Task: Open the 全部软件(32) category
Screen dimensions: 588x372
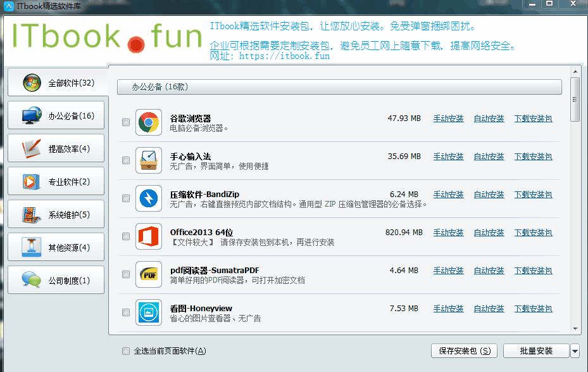Action: click(56, 82)
